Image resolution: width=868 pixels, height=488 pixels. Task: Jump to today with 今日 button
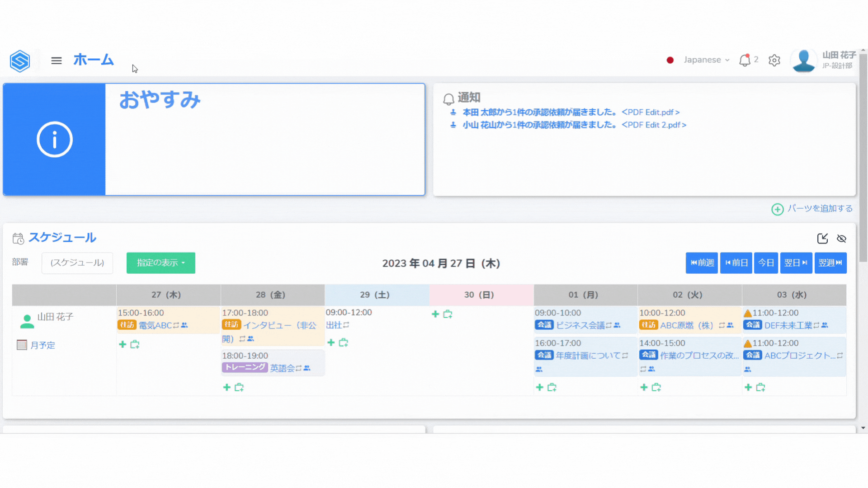coord(766,263)
